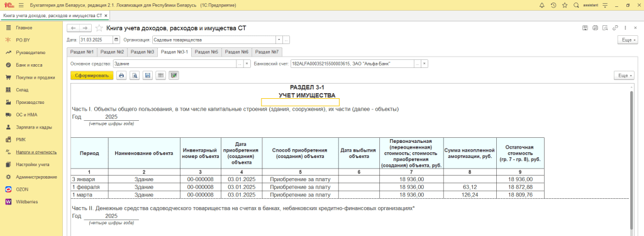Clear the Банковский счет field
The image size is (644, 236).
425,64
